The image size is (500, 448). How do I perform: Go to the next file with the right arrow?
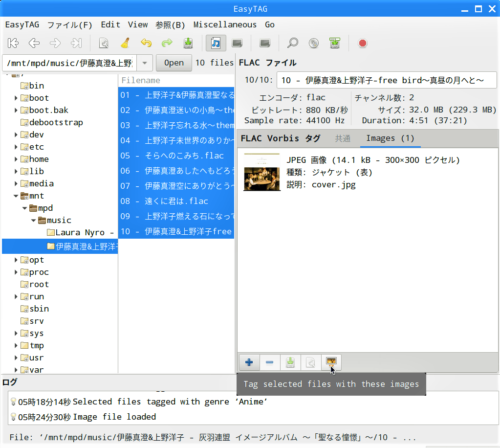(55, 43)
